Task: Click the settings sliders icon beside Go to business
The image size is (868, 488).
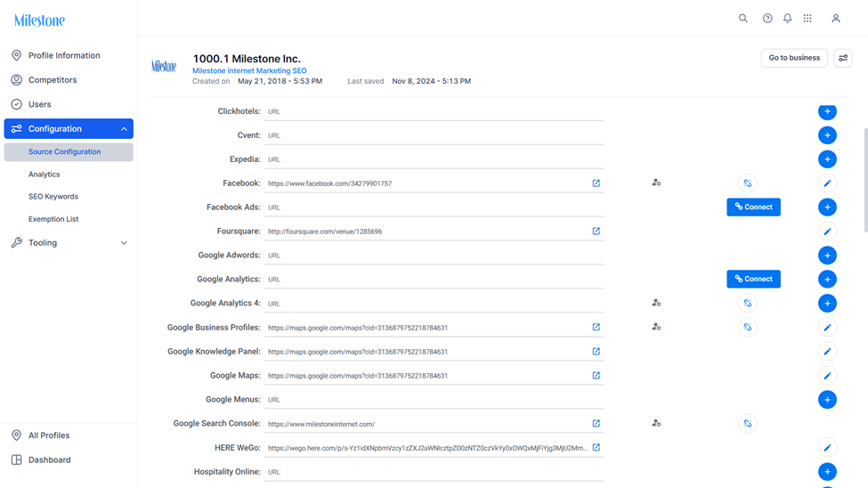Action: click(x=843, y=58)
